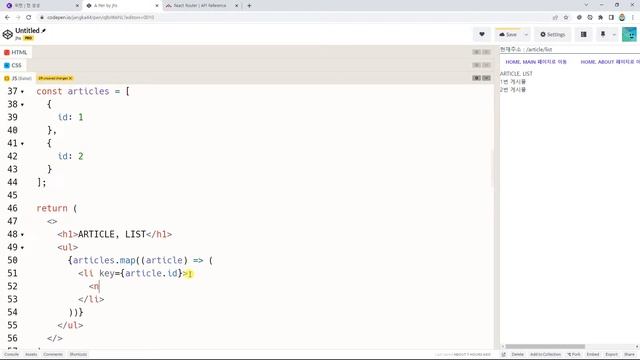Change editor layout view icon
The image size is (640, 360).
coord(584,35)
